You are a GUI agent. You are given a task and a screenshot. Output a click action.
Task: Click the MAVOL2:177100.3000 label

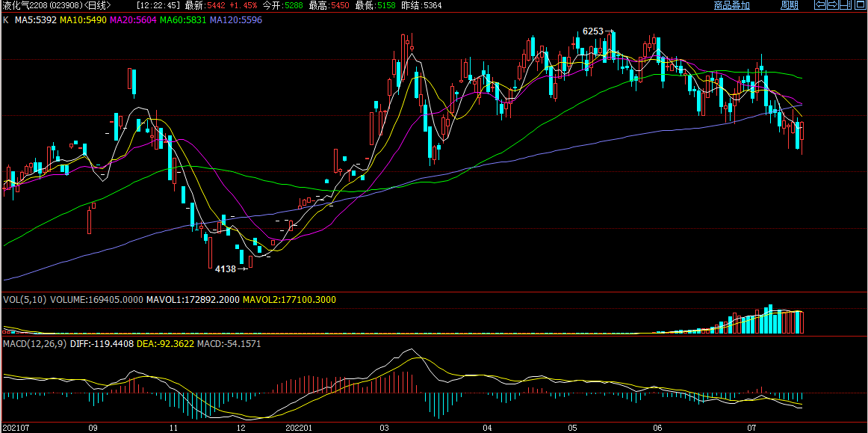(289, 299)
